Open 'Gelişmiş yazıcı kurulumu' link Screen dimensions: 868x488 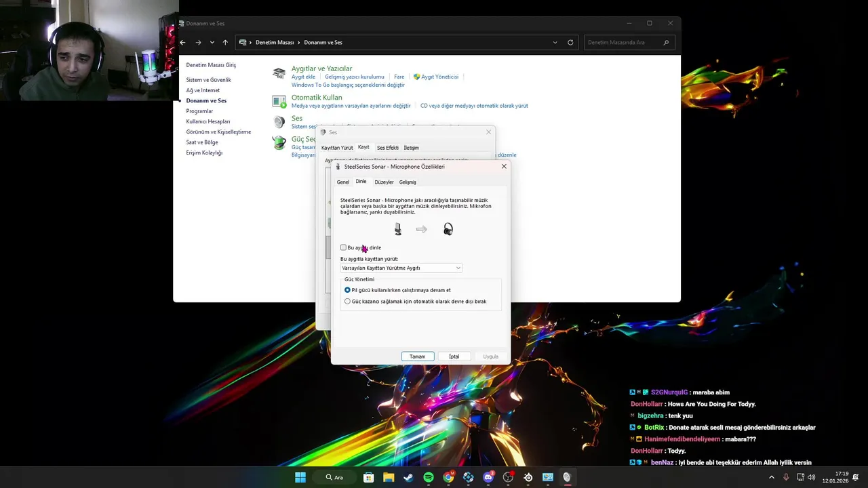coord(355,77)
